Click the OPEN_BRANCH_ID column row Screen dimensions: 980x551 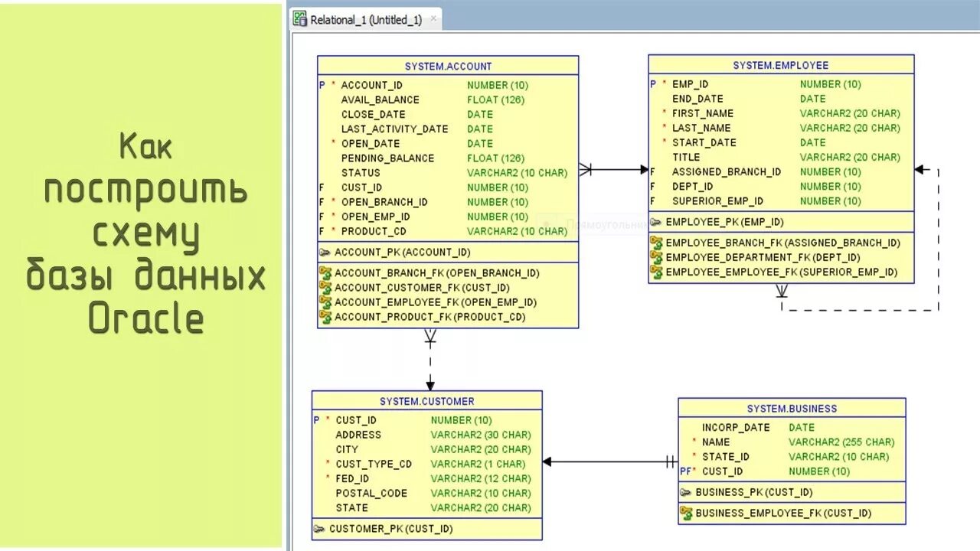pyautogui.click(x=448, y=202)
